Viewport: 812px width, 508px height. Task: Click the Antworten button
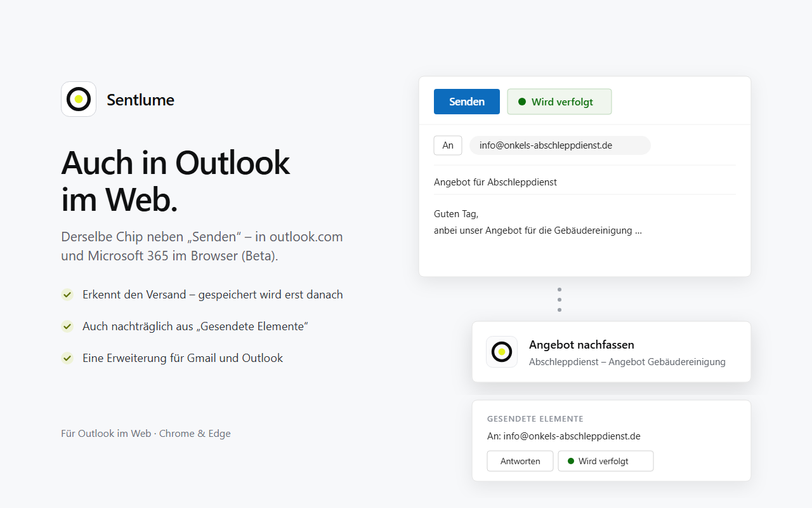click(520, 461)
